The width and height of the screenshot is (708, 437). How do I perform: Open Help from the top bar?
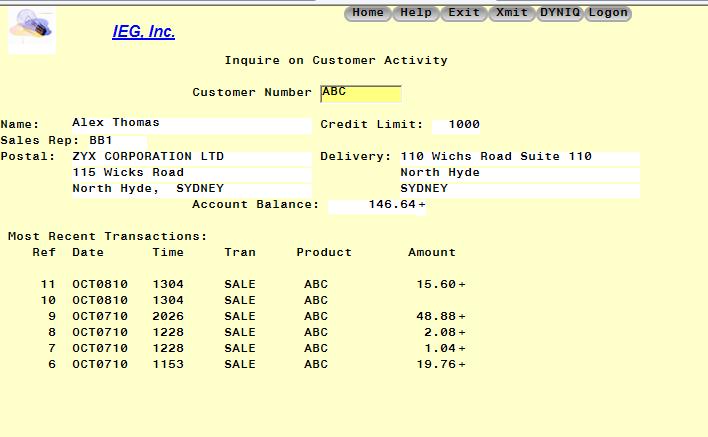416,13
